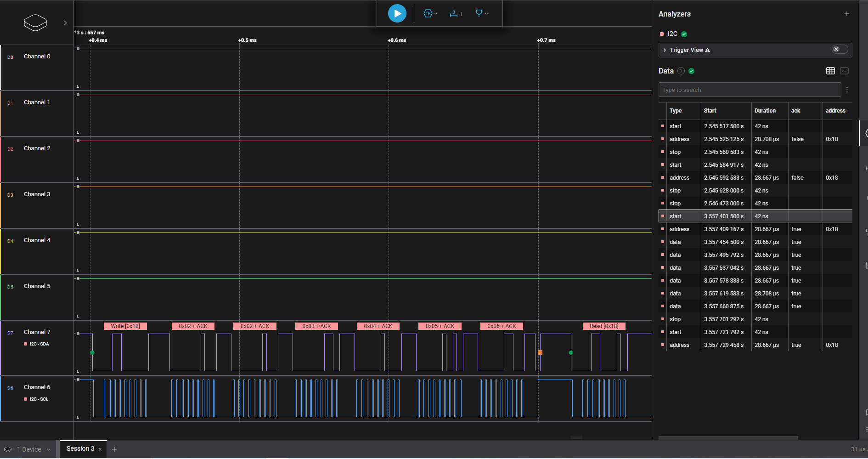Close the Session 3 tab

(100, 449)
